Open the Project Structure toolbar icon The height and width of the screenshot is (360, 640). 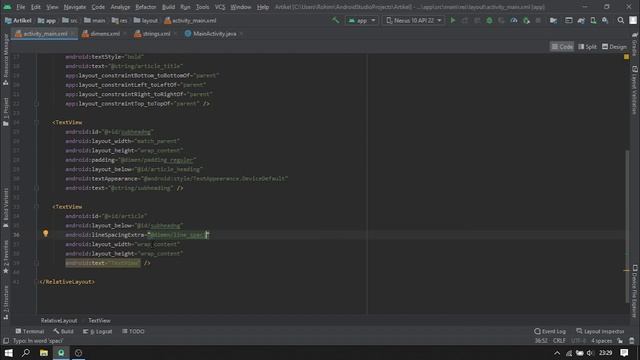(x=553, y=20)
